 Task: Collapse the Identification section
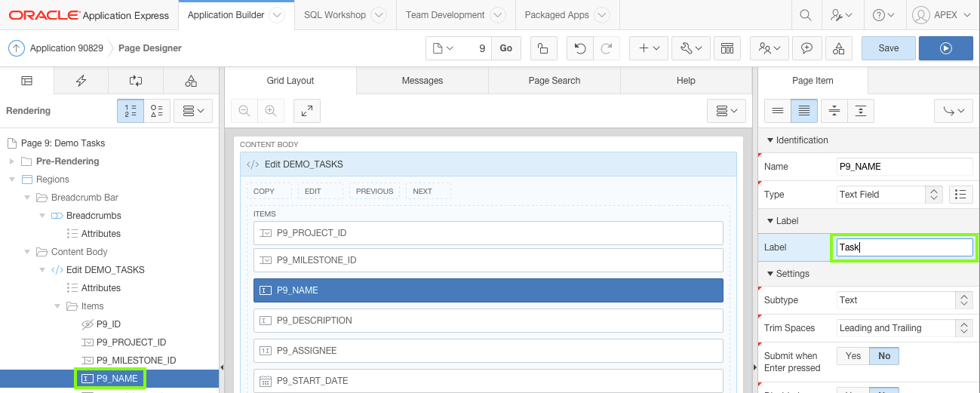pyautogui.click(x=770, y=140)
